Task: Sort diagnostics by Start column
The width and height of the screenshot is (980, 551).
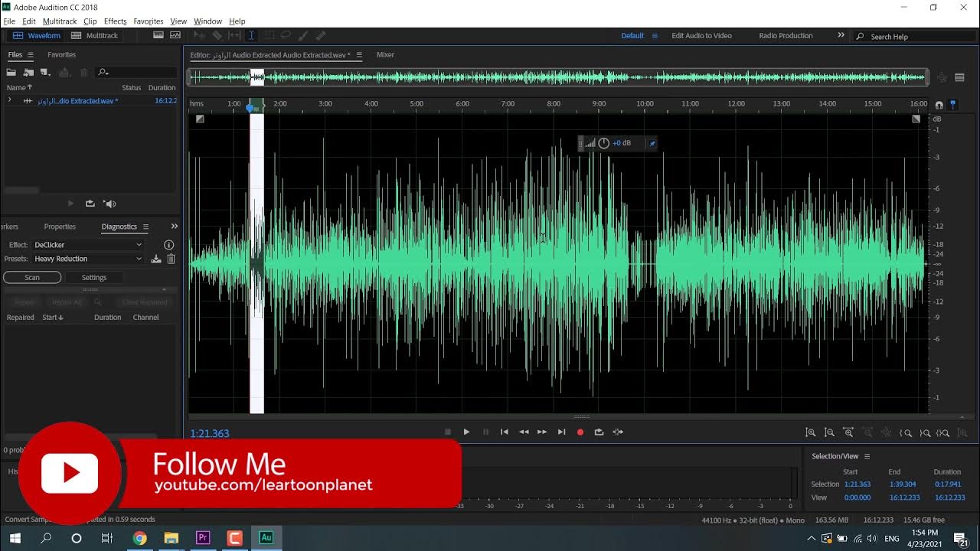Action: (x=53, y=318)
